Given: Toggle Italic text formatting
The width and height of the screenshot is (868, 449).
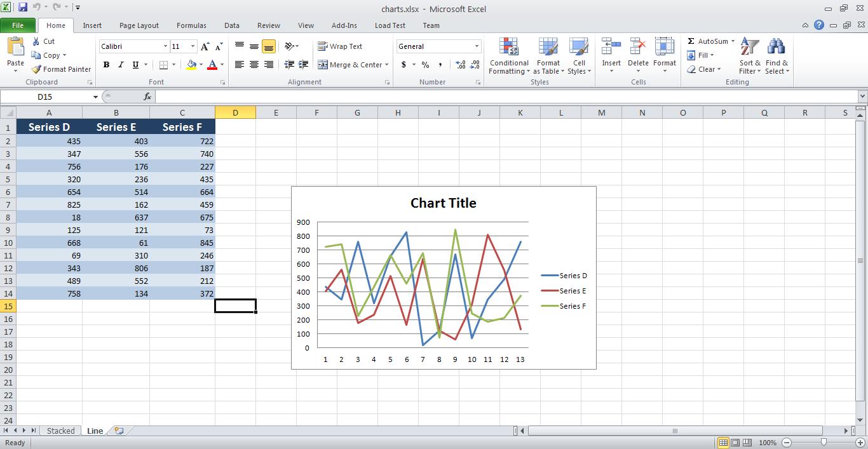Looking at the screenshot, I should [121, 65].
